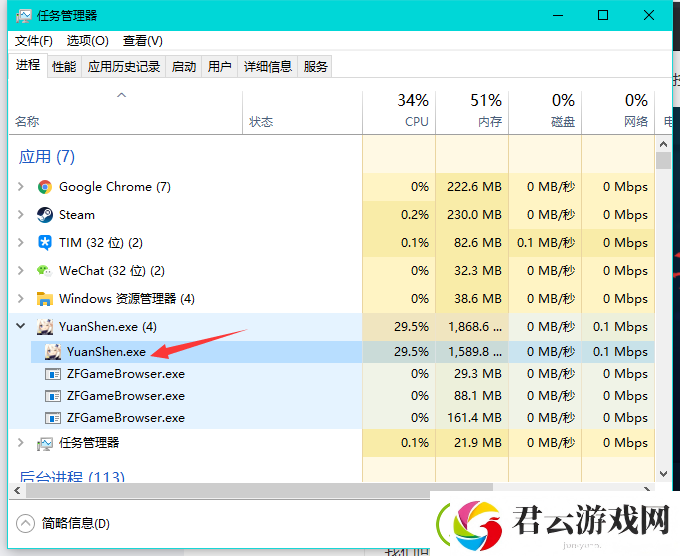Expand the Windows 资源管理器 group
The height and width of the screenshot is (556, 680).
click(20, 299)
